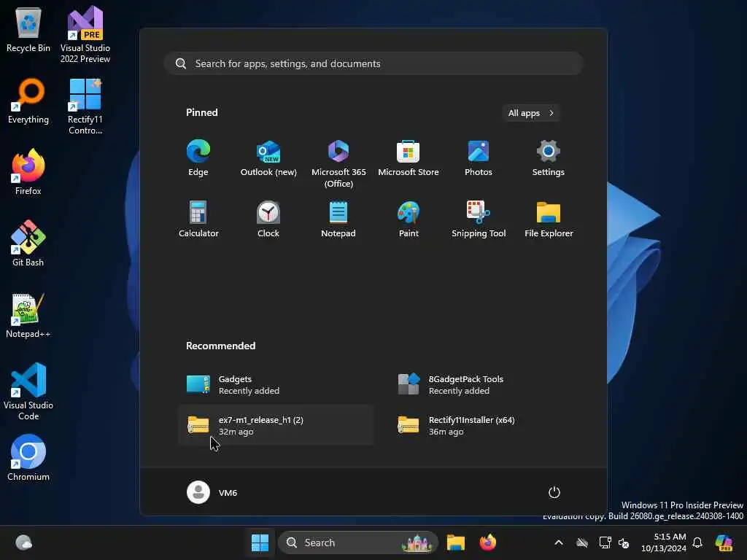Open network status tray icon
This screenshot has height=560, width=747.
[605, 542]
